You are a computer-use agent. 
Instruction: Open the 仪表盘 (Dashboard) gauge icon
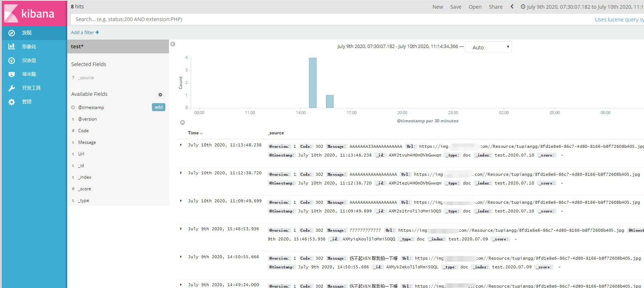[x=12, y=61]
